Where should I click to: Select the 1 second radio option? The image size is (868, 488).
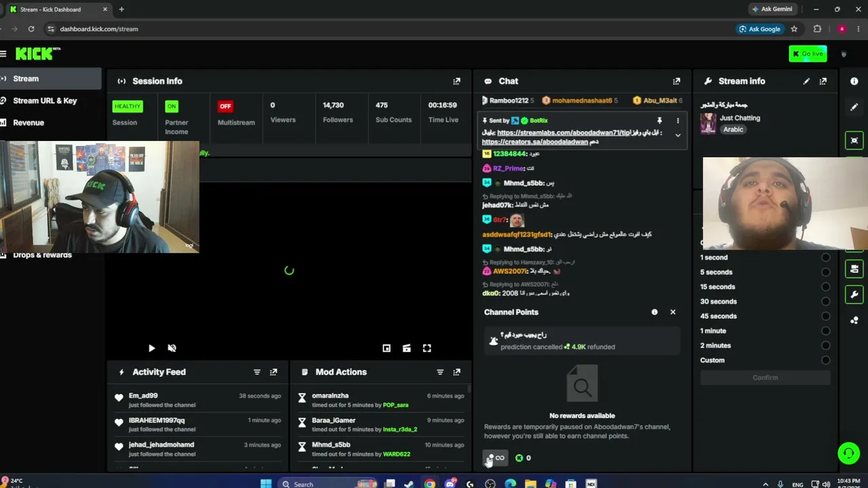pos(825,258)
